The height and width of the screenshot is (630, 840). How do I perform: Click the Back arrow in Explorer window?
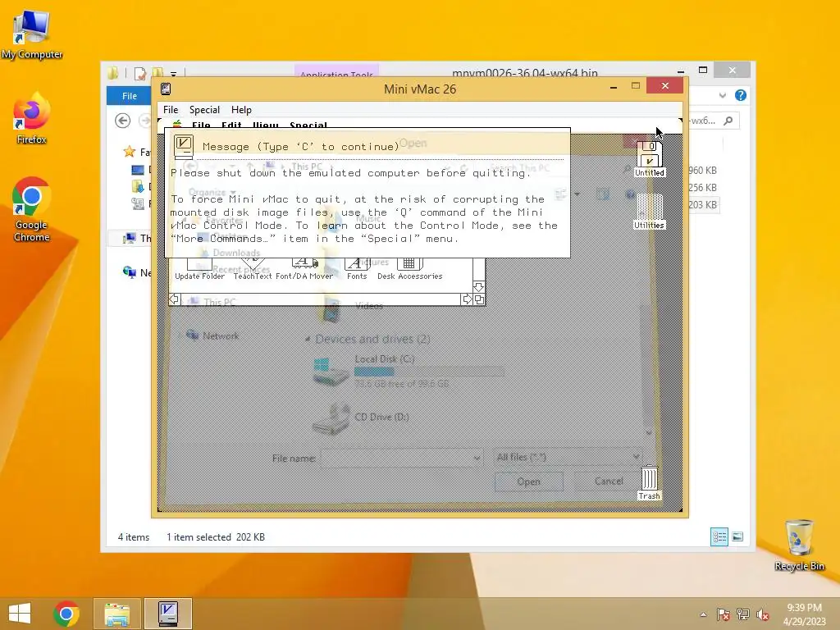coord(123,121)
